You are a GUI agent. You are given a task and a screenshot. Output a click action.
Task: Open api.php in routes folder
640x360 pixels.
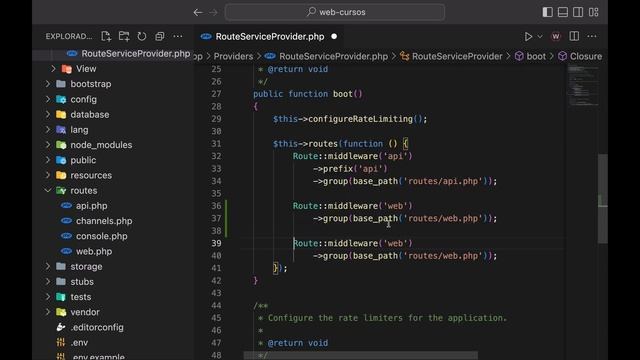[91, 206]
